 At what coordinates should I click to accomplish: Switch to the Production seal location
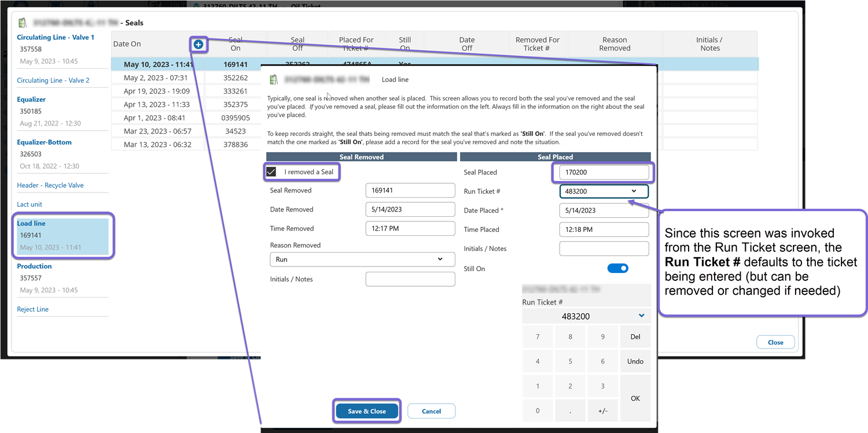point(34,267)
